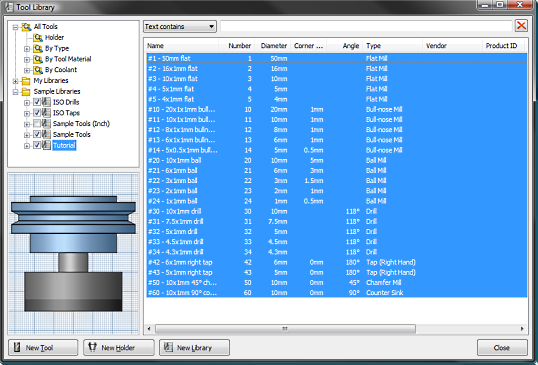Collapse the Sample Libraries node
Image resolution: width=538 pixels, height=365 pixels.
pos(15,92)
